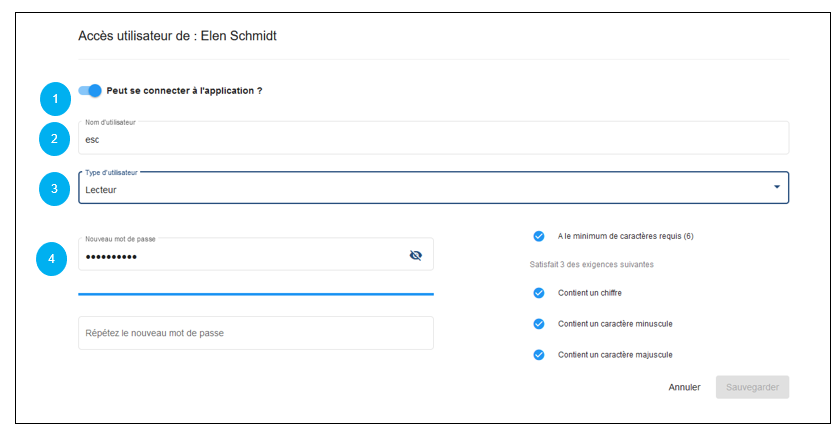Toggle the 'Peut se connecter à l'application' switch

(x=90, y=91)
